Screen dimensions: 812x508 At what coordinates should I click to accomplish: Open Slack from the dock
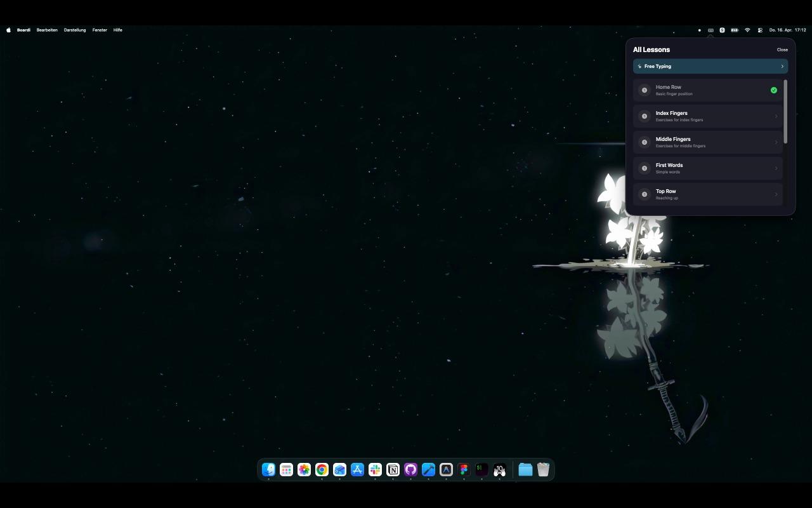376,469
